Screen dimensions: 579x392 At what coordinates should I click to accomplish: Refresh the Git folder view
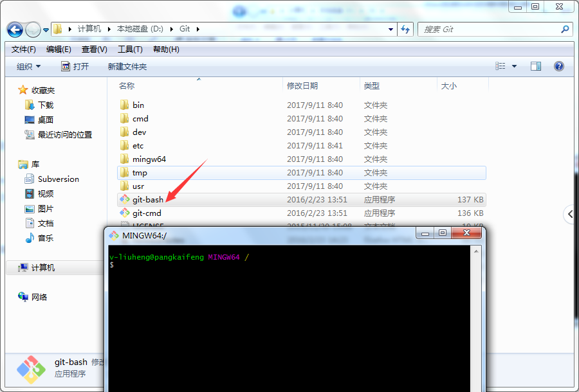(405, 30)
